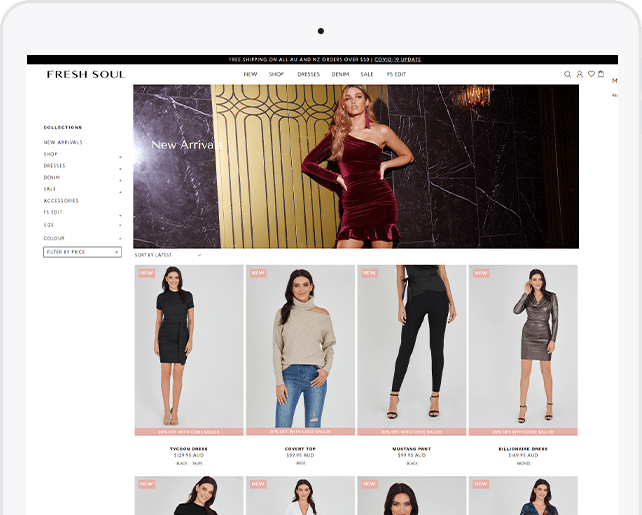Click the Covert Top sale code banner
The width and height of the screenshot is (642, 515).
point(300,431)
